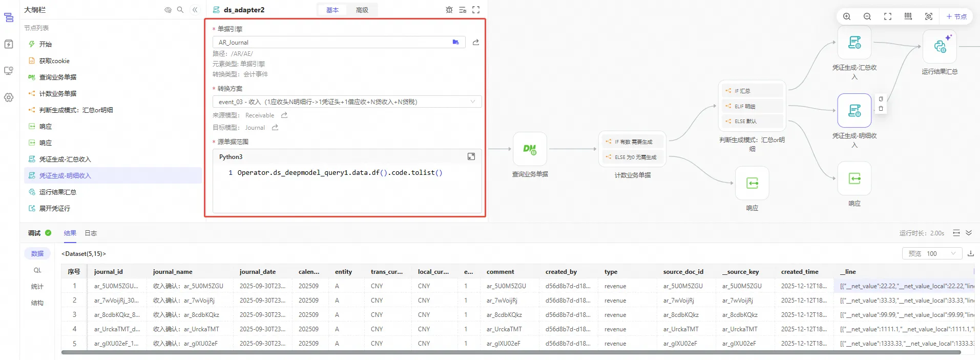This screenshot has height=360, width=980.
Task: Zoom out of the workflow canvas
Action: 867,16
